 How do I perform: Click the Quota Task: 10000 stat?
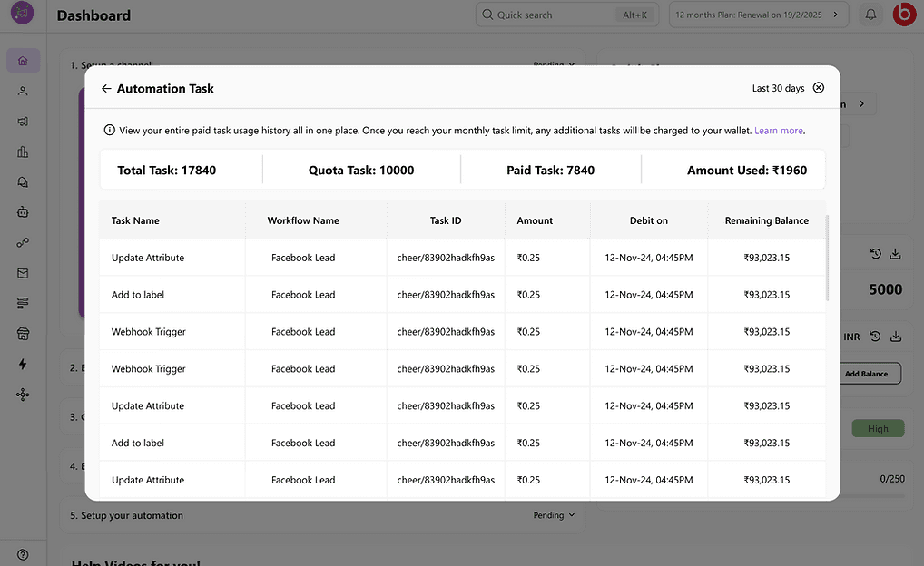click(x=361, y=171)
